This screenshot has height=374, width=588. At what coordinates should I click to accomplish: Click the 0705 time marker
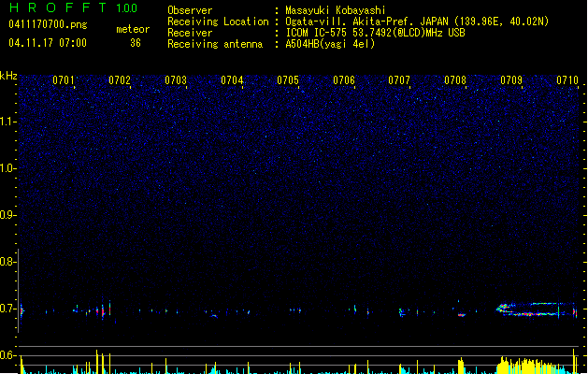[288, 80]
